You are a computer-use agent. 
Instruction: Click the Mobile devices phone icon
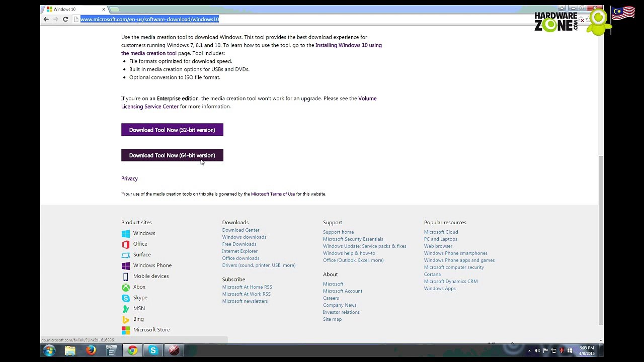click(125, 277)
